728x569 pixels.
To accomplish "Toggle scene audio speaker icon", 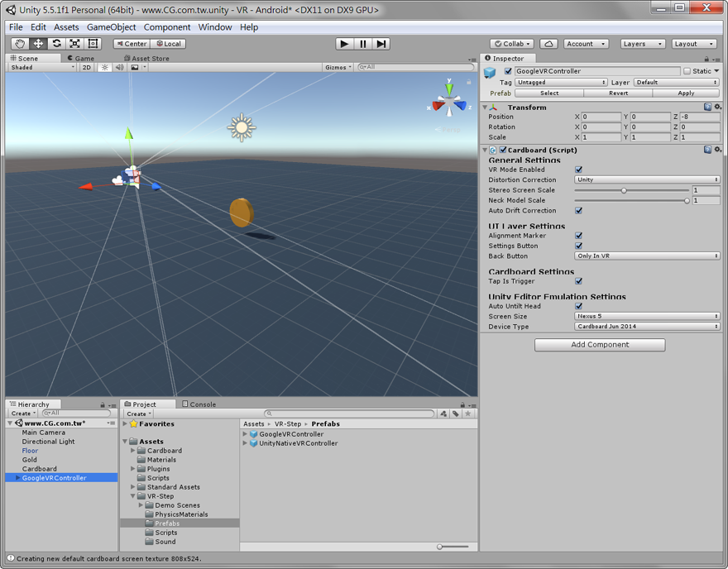I will coord(119,67).
